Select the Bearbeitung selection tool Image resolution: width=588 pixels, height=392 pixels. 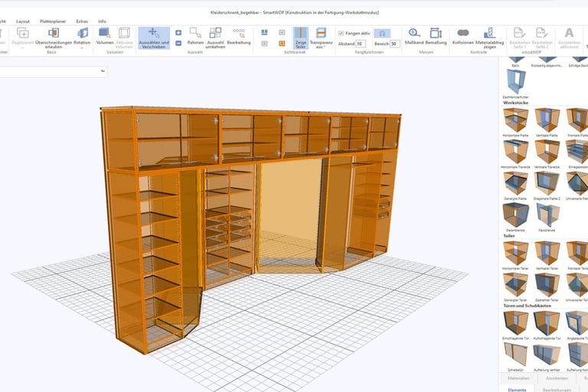coord(239,37)
